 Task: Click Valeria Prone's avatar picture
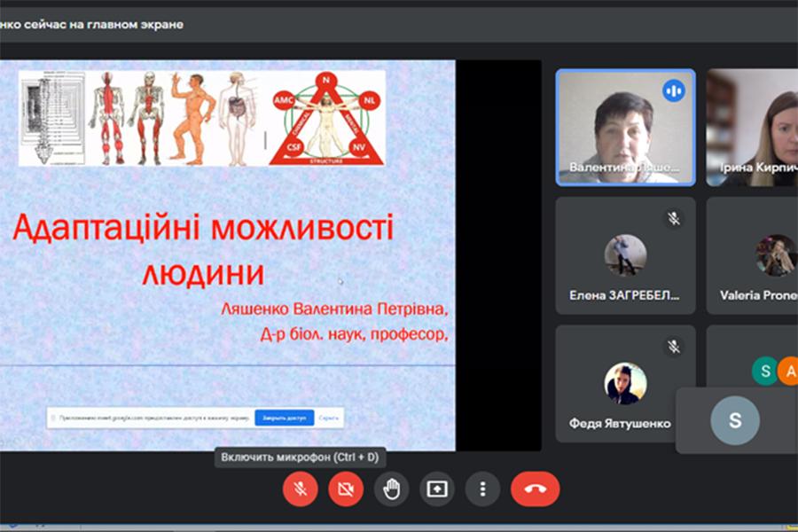pos(775,255)
